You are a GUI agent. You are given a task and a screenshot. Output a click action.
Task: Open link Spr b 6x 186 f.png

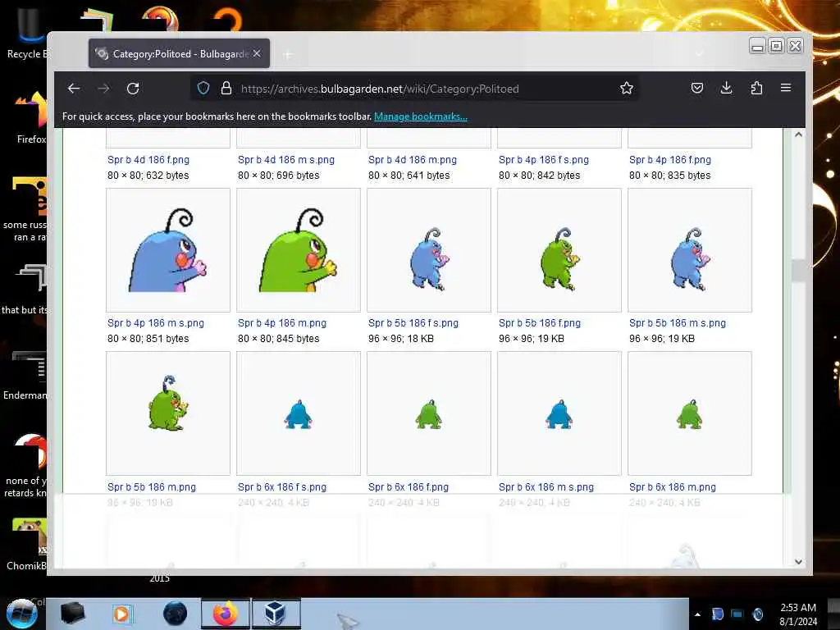(x=409, y=487)
